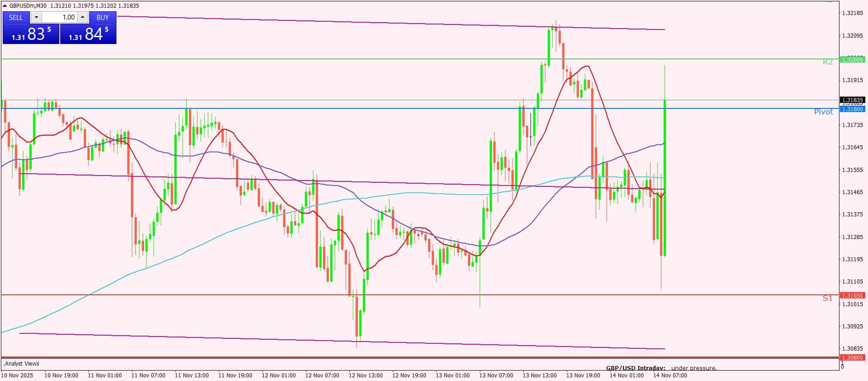Click the R2 resistance label

pyautogui.click(x=828, y=62)
